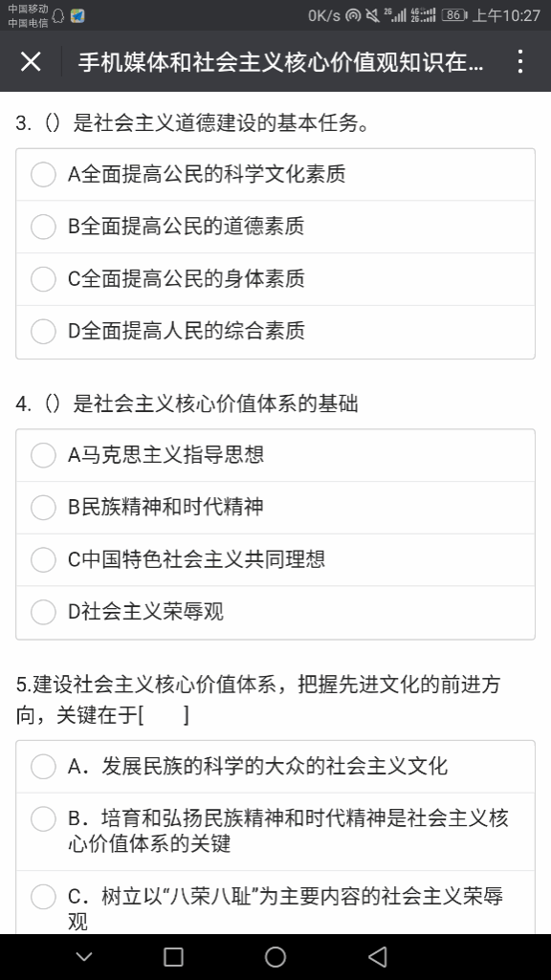Pick B民族精神和时代精神 option

(x=275, y=508)
